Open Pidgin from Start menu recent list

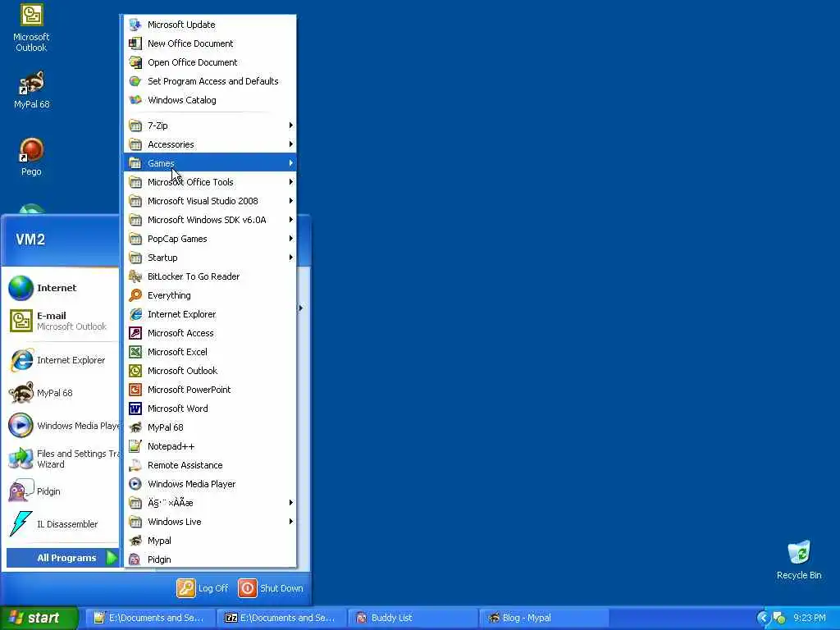tap(61, 491)
